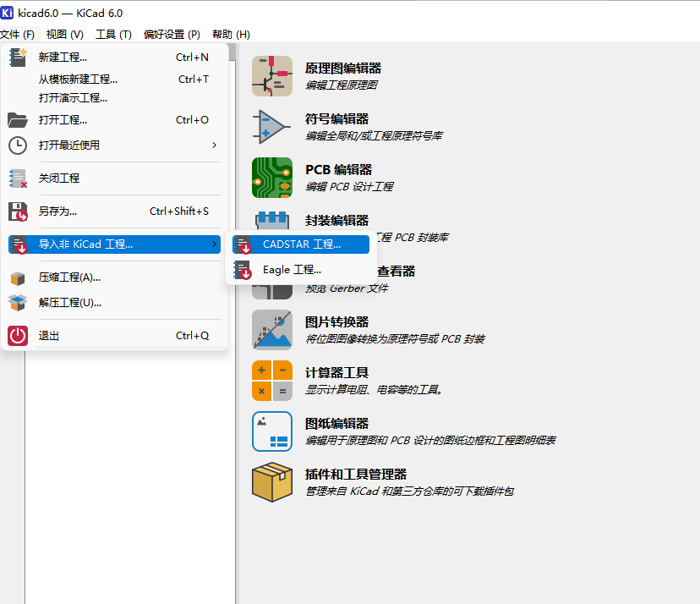Open the 视图 (V) menu

(x=65, y=35)
